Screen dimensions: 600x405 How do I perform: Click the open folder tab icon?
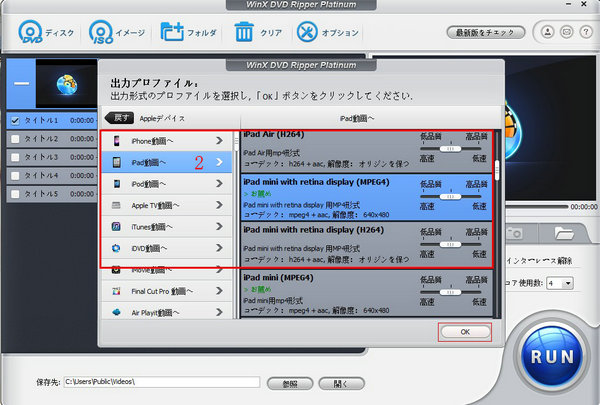tap(564, 233)
